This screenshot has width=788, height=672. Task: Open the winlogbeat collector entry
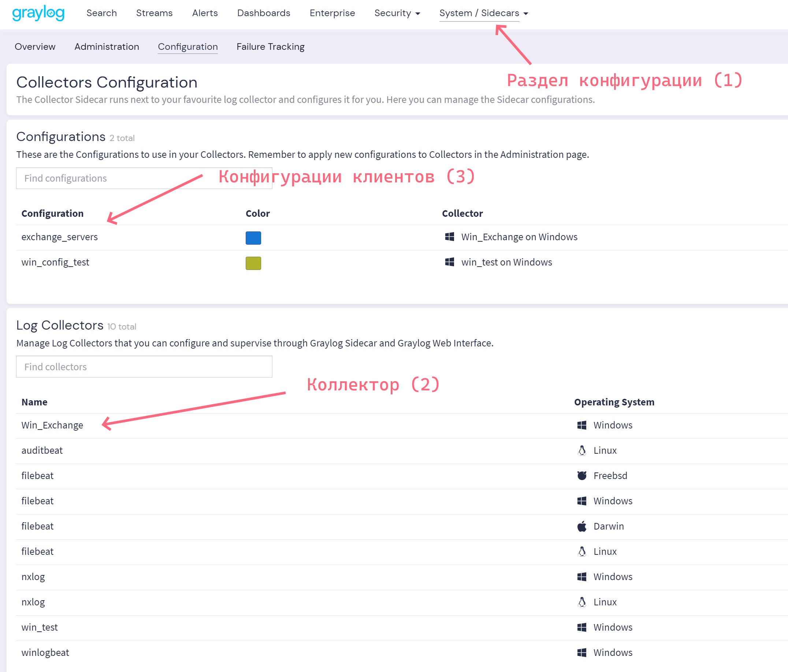coord(45,653)
